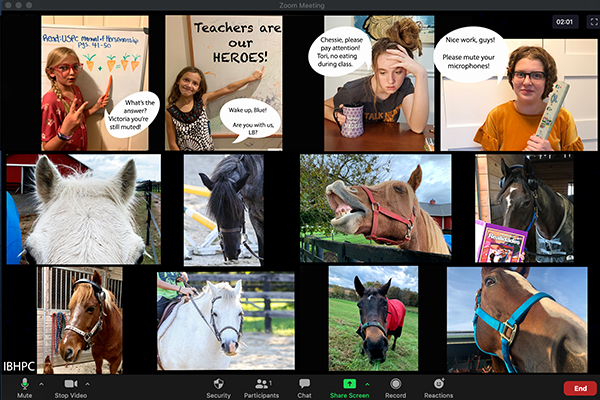Select 'Teachers are our HEROES!' video tile

[224, 83]
